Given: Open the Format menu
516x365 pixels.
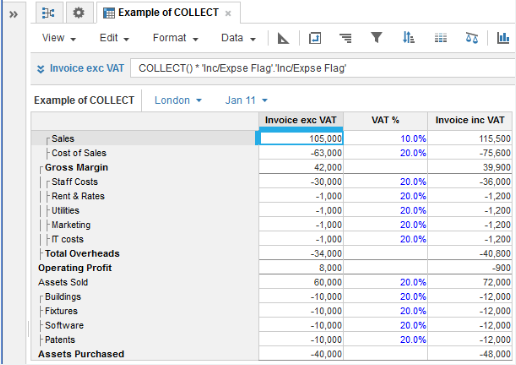Looking at the screenshot, I should click(x=176, y=38).
